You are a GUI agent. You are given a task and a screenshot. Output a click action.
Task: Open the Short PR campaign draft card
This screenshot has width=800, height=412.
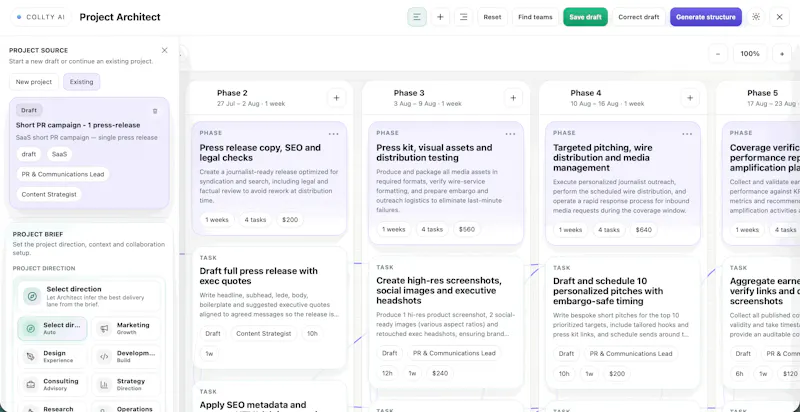tap(89, 153)
